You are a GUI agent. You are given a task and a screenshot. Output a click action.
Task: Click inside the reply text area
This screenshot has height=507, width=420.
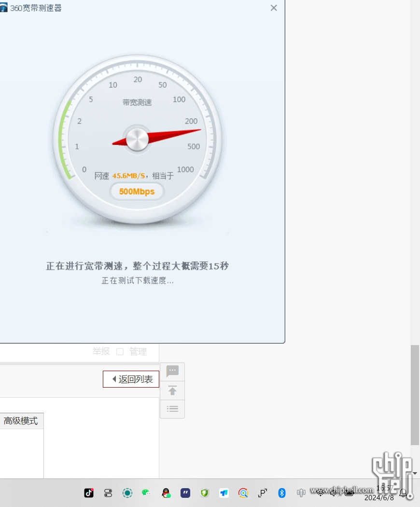coord(22,453)
